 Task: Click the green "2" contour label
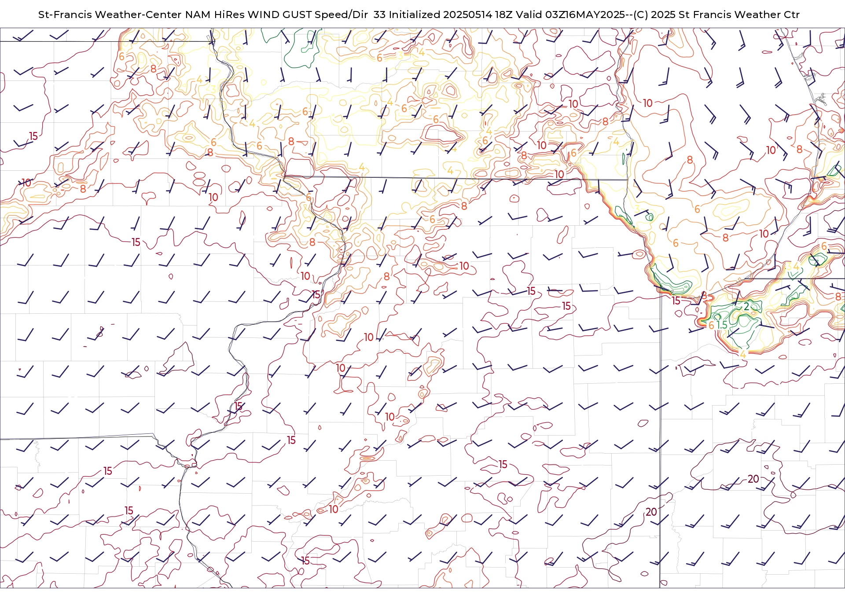(746, 306)
